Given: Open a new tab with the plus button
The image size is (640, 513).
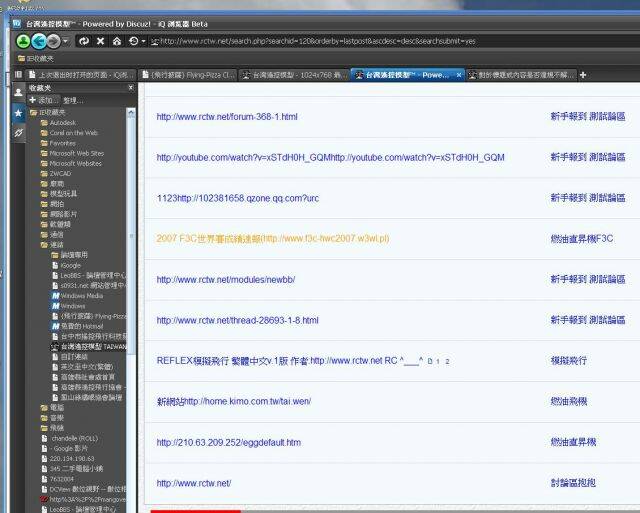Looking at the screenshot, I should coord(583,75).
